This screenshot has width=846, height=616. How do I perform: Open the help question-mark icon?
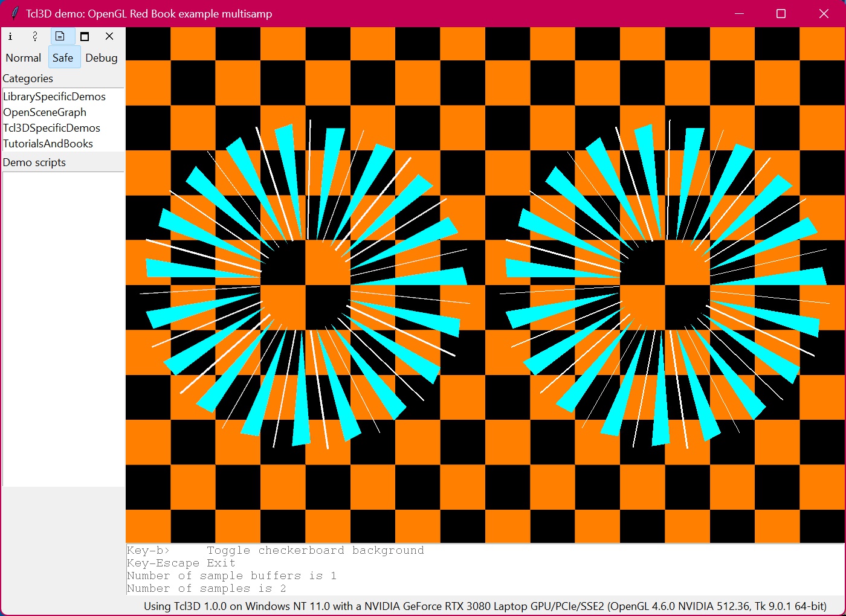coord(35,36)
